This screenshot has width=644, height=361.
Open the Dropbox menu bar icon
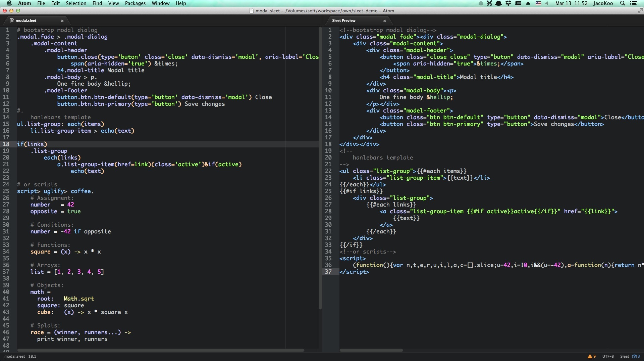(x=508, y=3)
